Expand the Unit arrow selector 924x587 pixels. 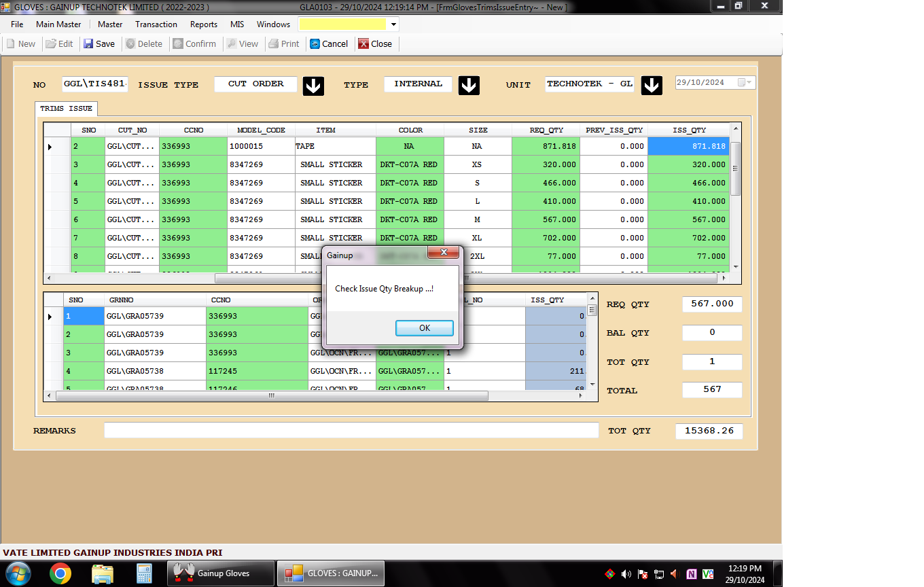click(652, 86)
